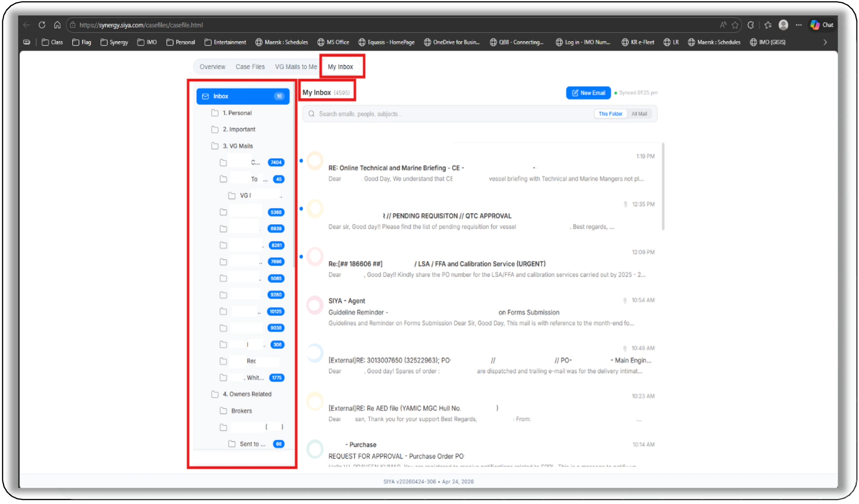859x504 pixels.
Task: Click sender avatar of SIYA - Agent email
Action: (315, 305)
